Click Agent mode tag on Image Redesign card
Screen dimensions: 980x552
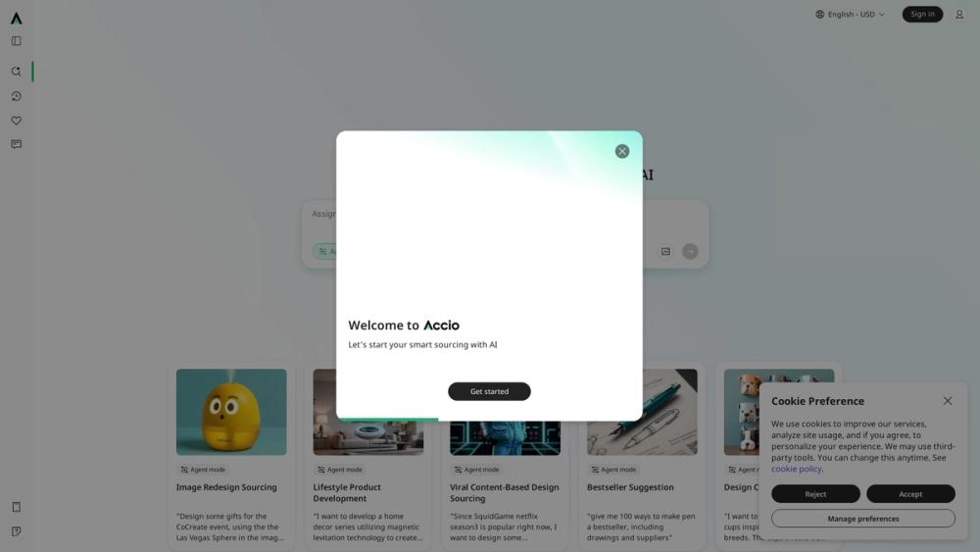[x=203, y=470]
